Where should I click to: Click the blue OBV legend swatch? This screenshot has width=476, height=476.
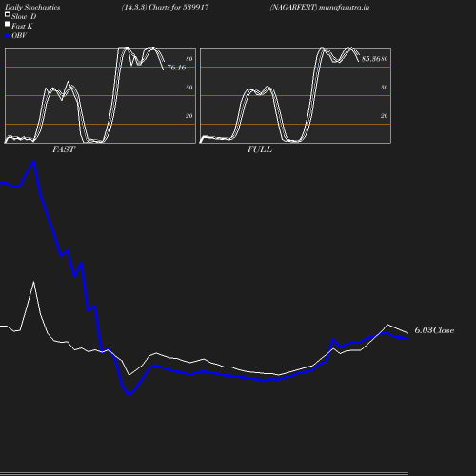[x=8, y=36]
